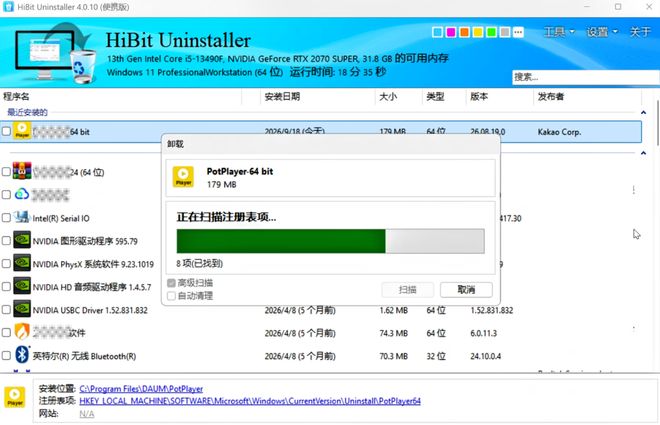Screen dimensions: 660x425
Task: Open the C:\Program Files\DAUM\PotPlayer install path link
Action: (141, 388)
